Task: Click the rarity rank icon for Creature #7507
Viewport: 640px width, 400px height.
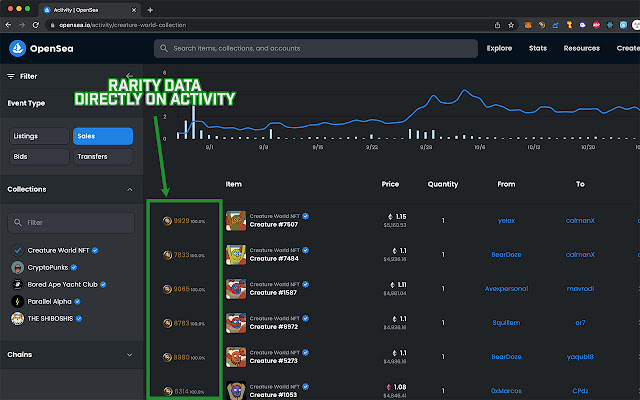Action: (167, 219)
